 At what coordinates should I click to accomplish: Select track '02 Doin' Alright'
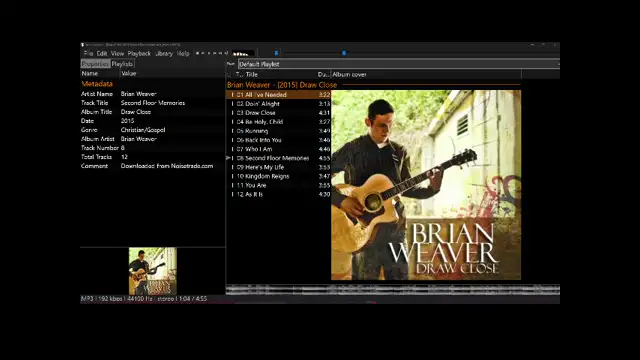pos(278,104)
